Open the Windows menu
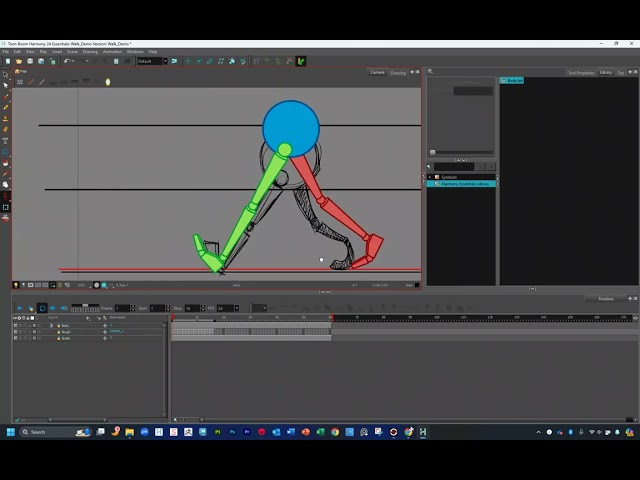640x480 pixels. click(135, 52)
